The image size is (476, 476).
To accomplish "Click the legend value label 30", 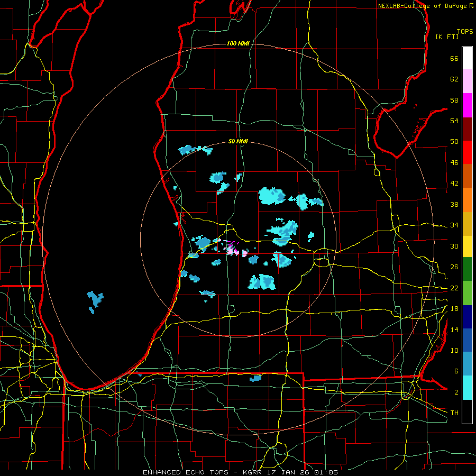I will click(454, 246).
